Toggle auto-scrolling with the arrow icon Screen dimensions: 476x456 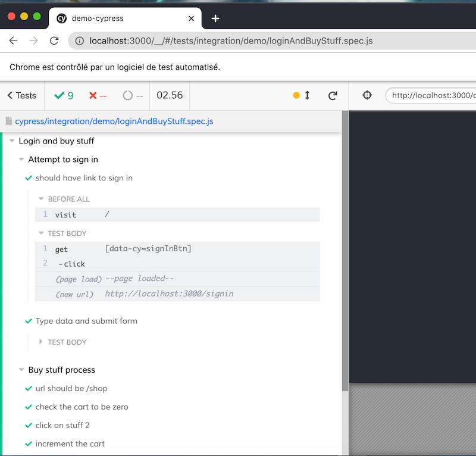pos(307,95)
